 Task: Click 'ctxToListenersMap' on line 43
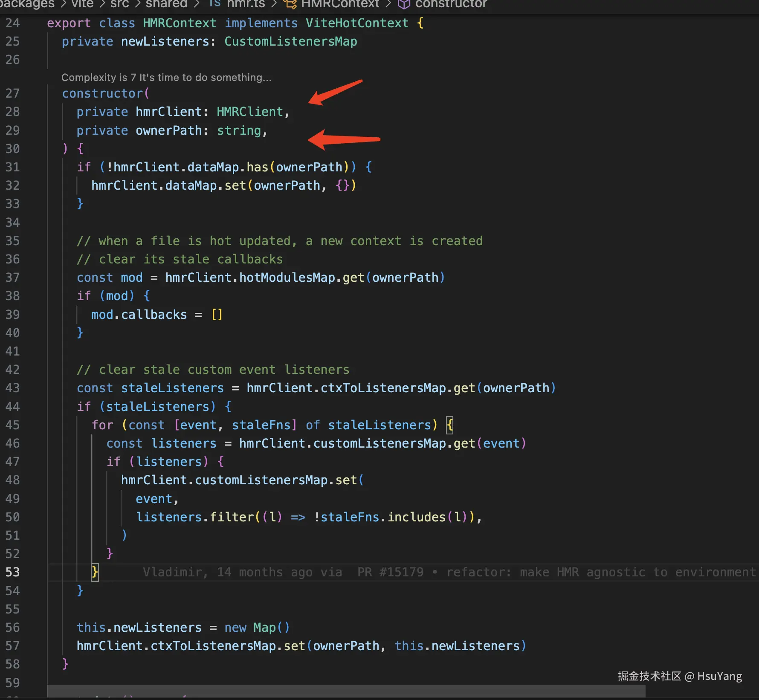coord(383,388)
